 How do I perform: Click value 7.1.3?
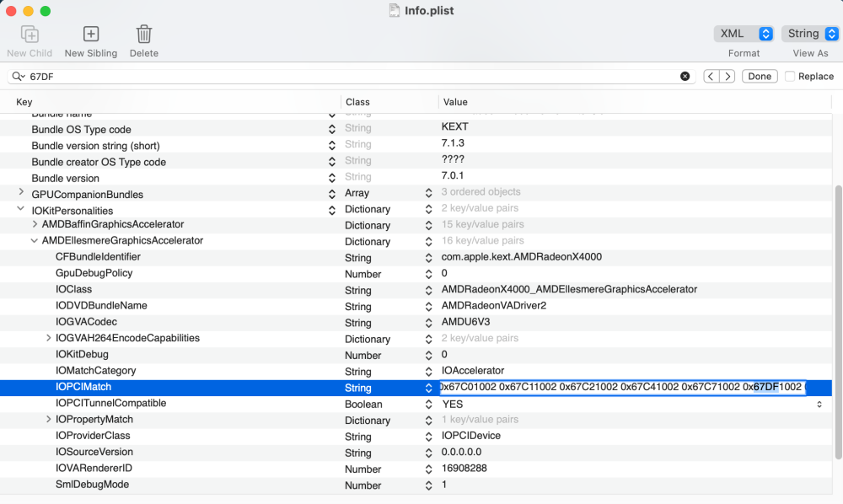click(x=453, y=143)
